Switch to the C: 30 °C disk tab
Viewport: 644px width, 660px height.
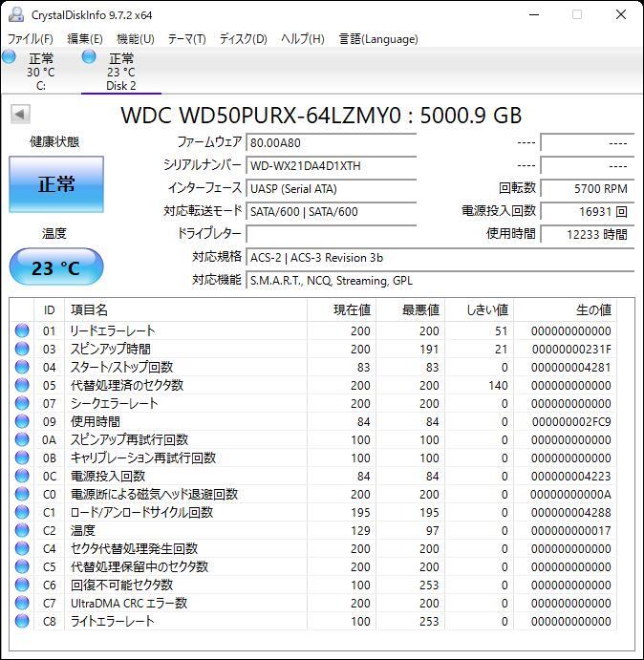pos(41,72)
